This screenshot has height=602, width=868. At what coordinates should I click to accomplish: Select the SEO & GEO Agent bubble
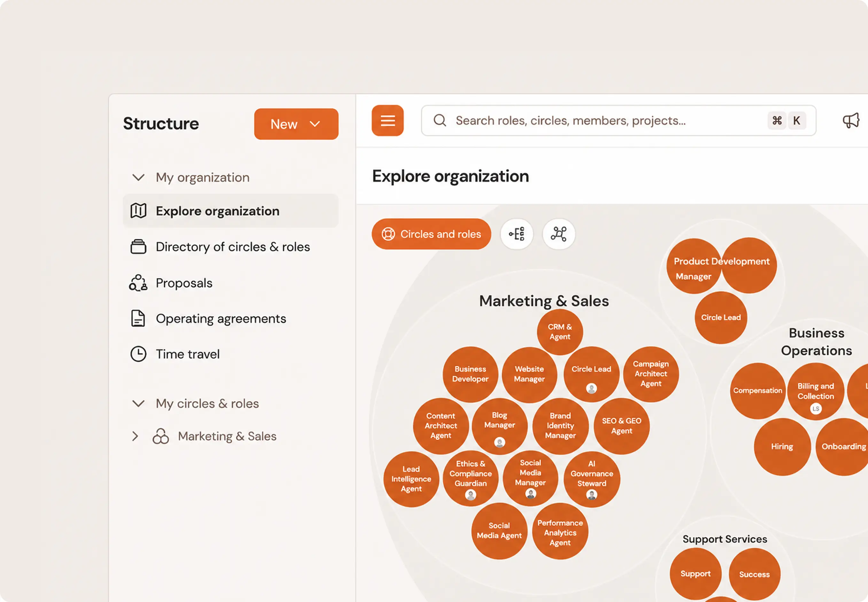(x=622, y=426)
